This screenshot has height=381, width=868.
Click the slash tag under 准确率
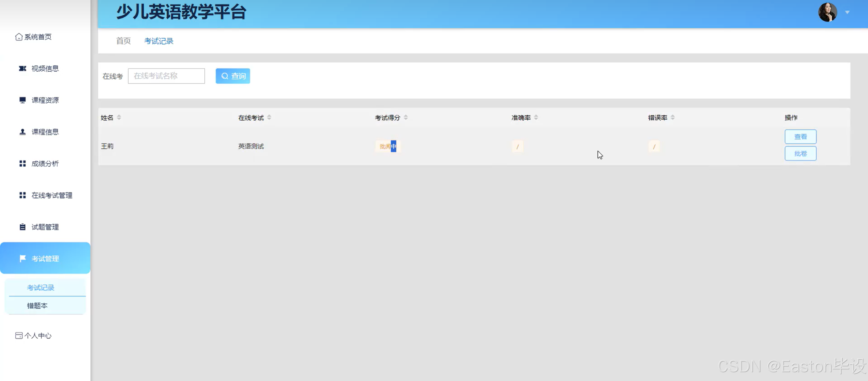click(x=518, y=147)
